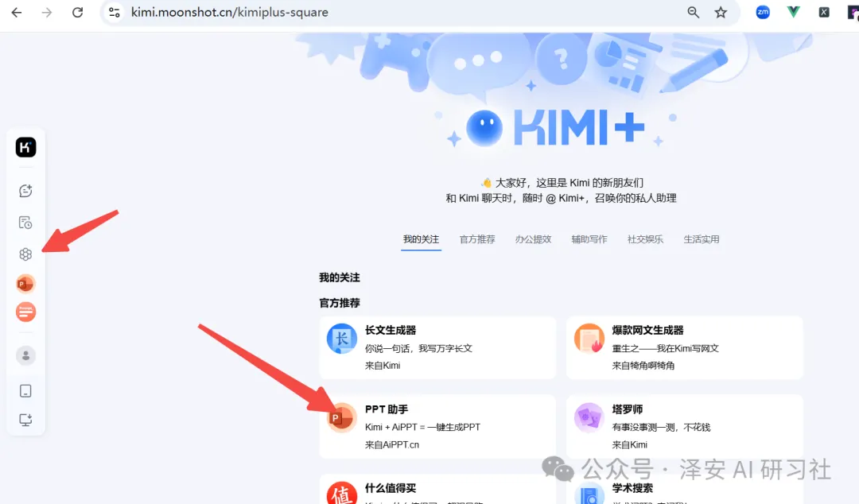Start a new chat from sidebar
Screen dimensions: 859x504
point(25,191)
